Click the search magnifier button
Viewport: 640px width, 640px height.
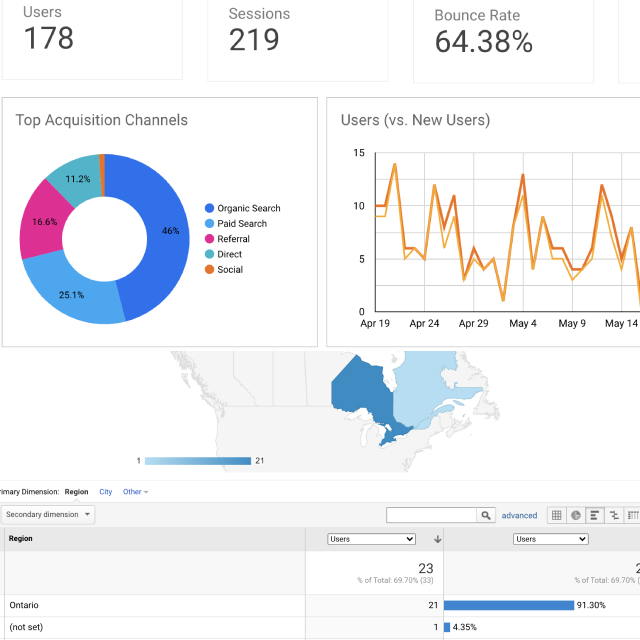(x=486, y=515)
